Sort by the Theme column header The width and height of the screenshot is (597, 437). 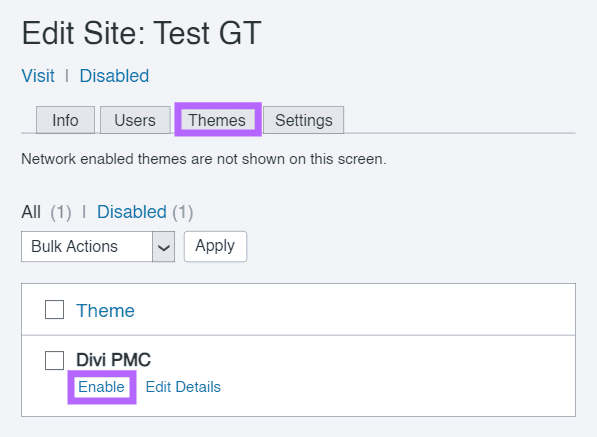105,311
